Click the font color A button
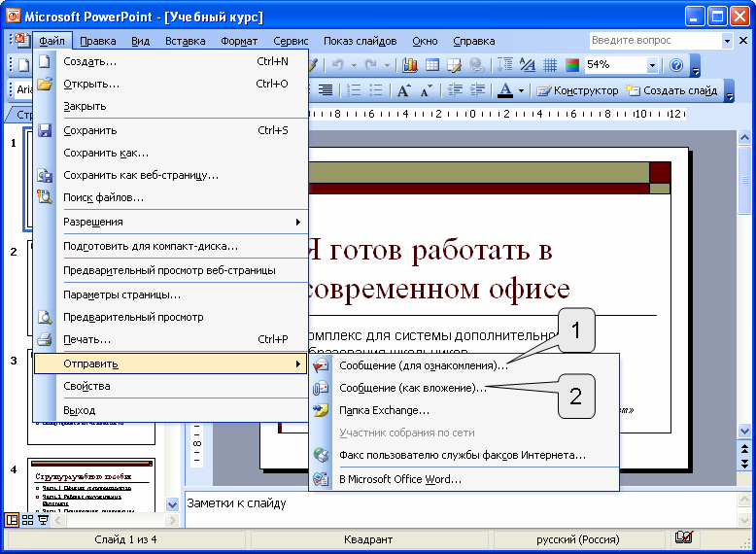 504,90
